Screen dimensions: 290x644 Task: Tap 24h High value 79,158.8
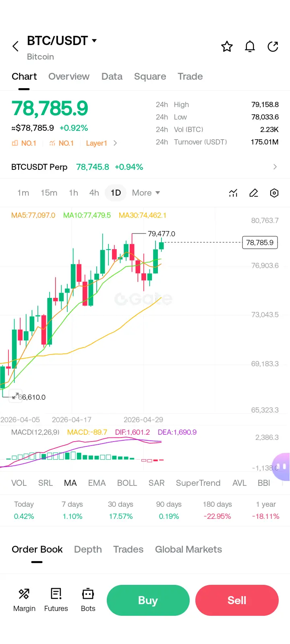point(265,105)
